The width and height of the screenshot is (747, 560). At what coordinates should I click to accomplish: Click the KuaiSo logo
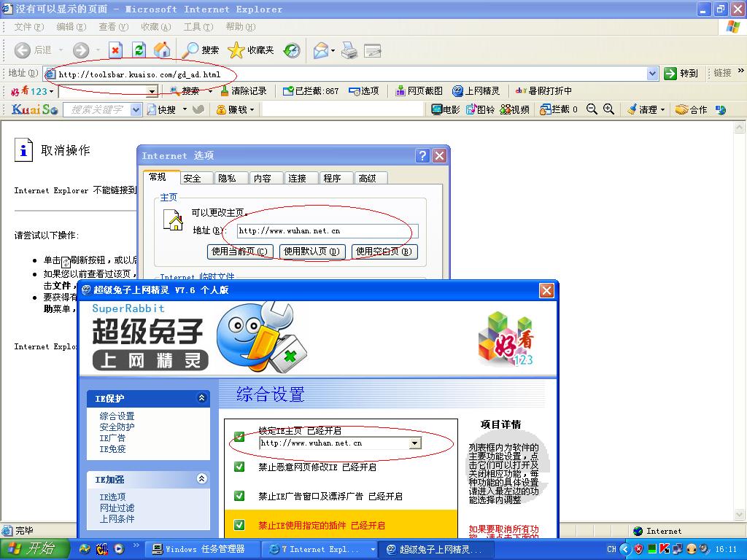[35, 109]
